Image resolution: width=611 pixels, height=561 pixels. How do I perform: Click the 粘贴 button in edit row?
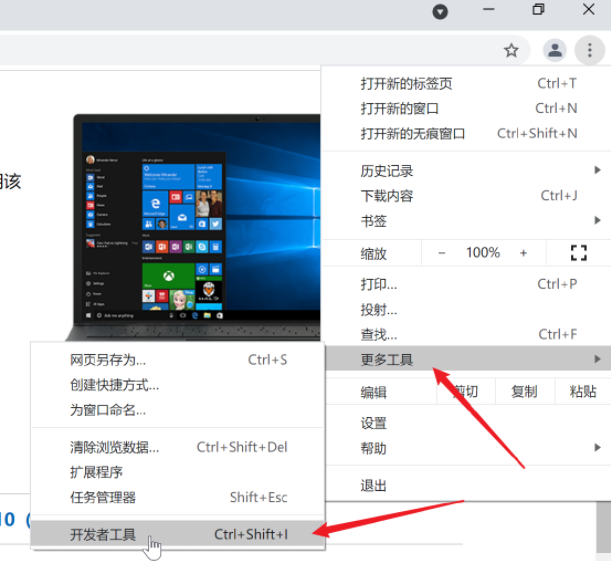click(582, 391)
